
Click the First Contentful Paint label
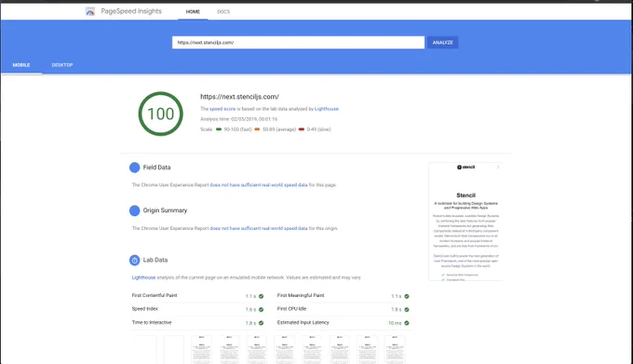click(155, 295)
